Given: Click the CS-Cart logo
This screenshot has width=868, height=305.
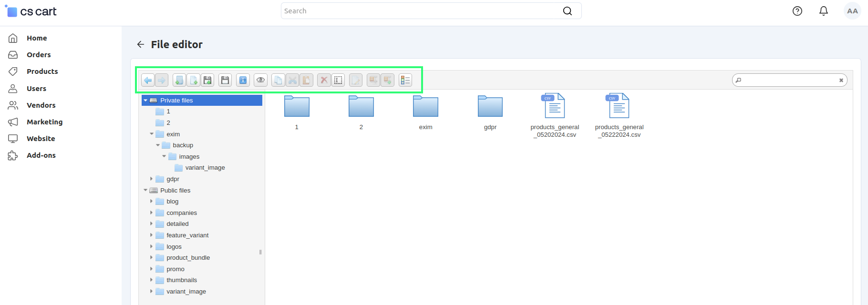Looking at the screenshot, I should click(31, 11).
